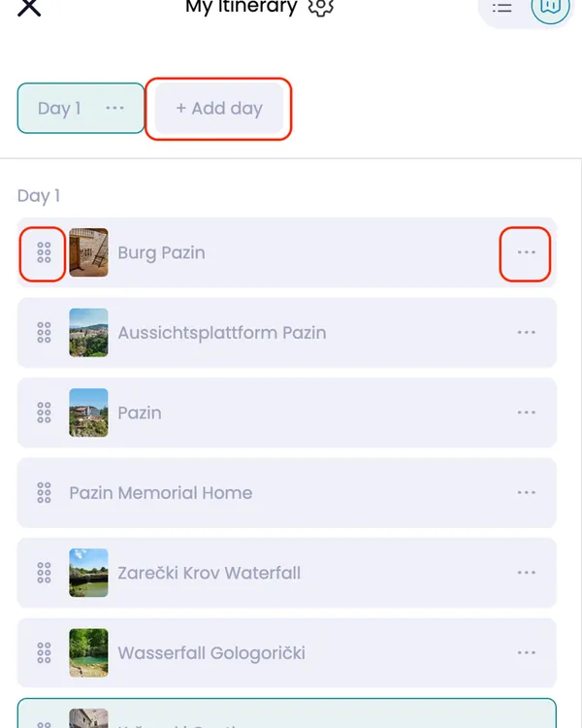The height and width of the screenshot is (728, 582).
Task: Click the Burg Pazin thumbnail
Action: pyautogui.click(x=88, y=253)
